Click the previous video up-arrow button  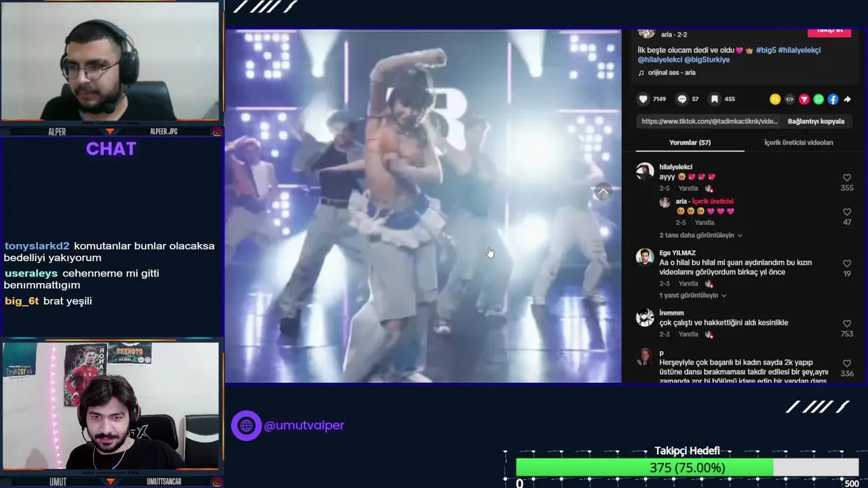pos(603,192)
